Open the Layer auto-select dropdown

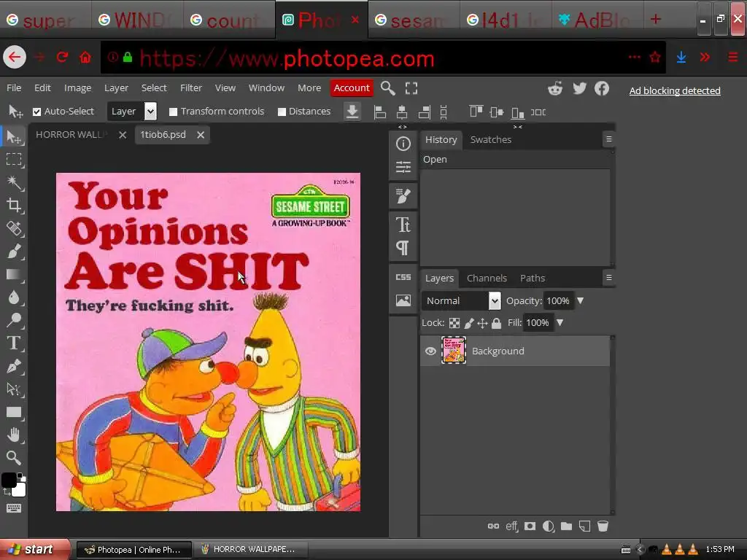point(132,112)
